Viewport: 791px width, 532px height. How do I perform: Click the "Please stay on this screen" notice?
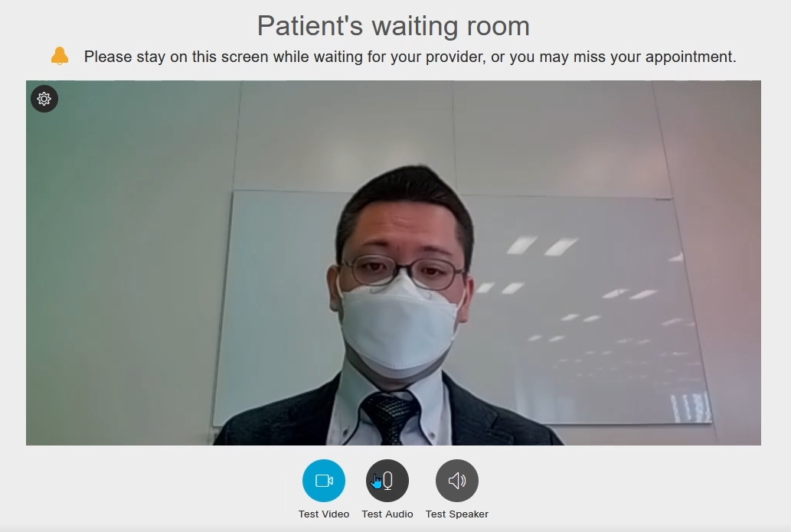coord(410,57)
